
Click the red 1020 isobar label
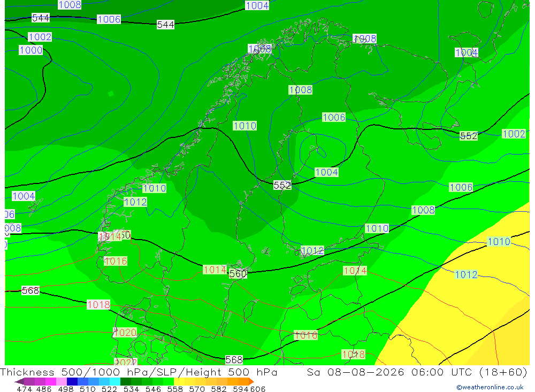tap(125, 332)
